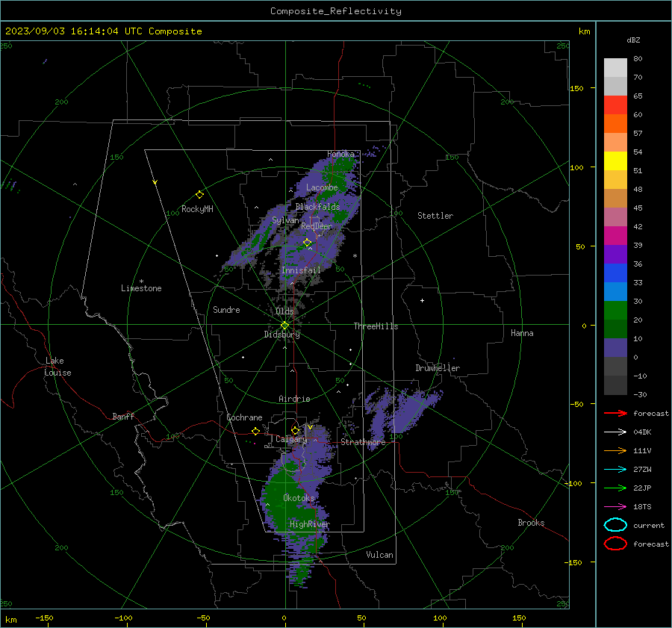This screenshot has width=672, height=628.
Task: Click the HighRiver city label
Action: click(309, 524)
